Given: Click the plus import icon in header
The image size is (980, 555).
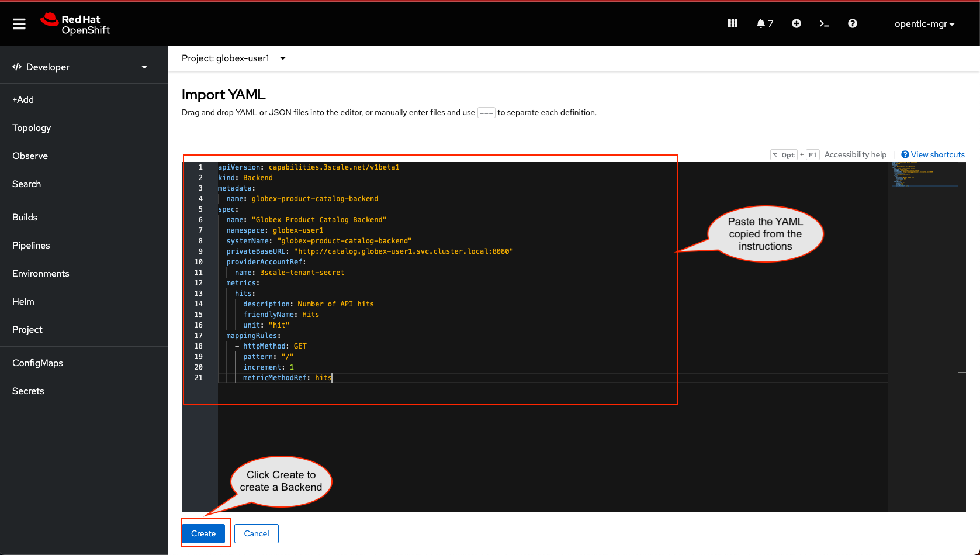Looking at the screenshot, I should click(797, 23).
